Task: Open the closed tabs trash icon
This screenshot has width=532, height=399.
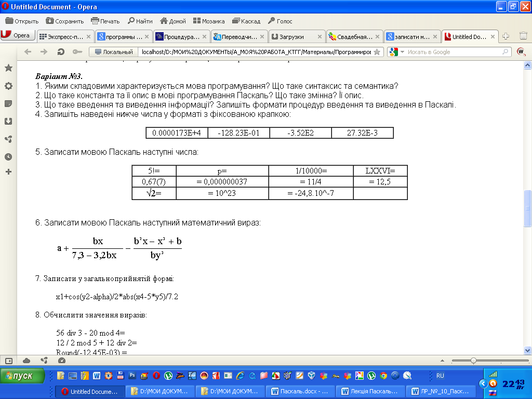Action: tap(523, 36)
